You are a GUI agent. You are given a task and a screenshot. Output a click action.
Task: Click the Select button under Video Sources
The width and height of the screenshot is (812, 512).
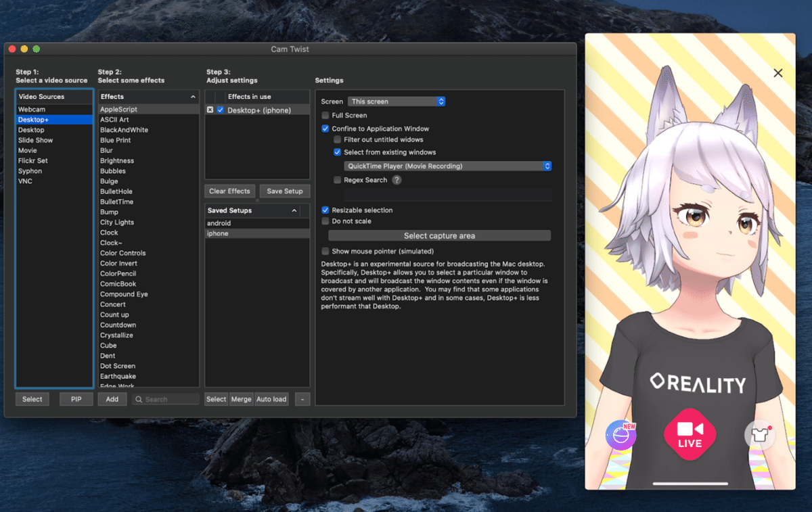click(x=32, y=399)
